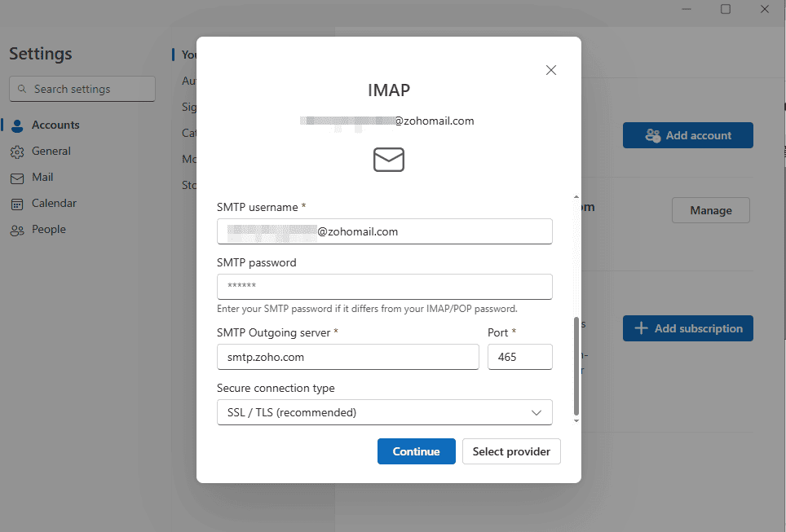Screen dimensions: 786x532
Task: Expand the Secure connection type dropdown
Action: tap(385, 412)
